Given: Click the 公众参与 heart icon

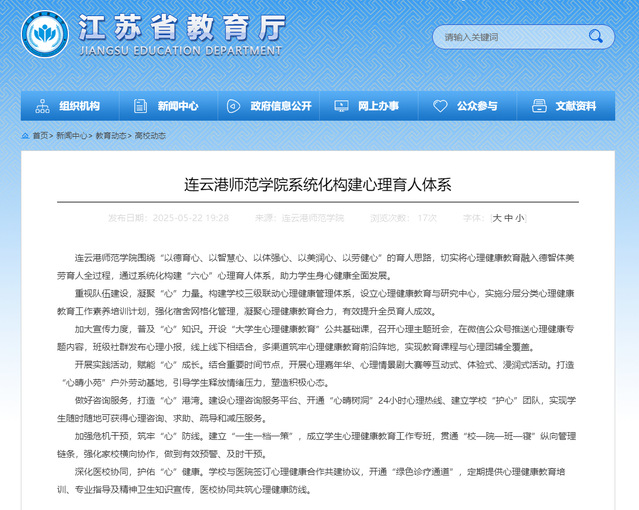Looking at the screenshot, I should (x=440, y=106).
